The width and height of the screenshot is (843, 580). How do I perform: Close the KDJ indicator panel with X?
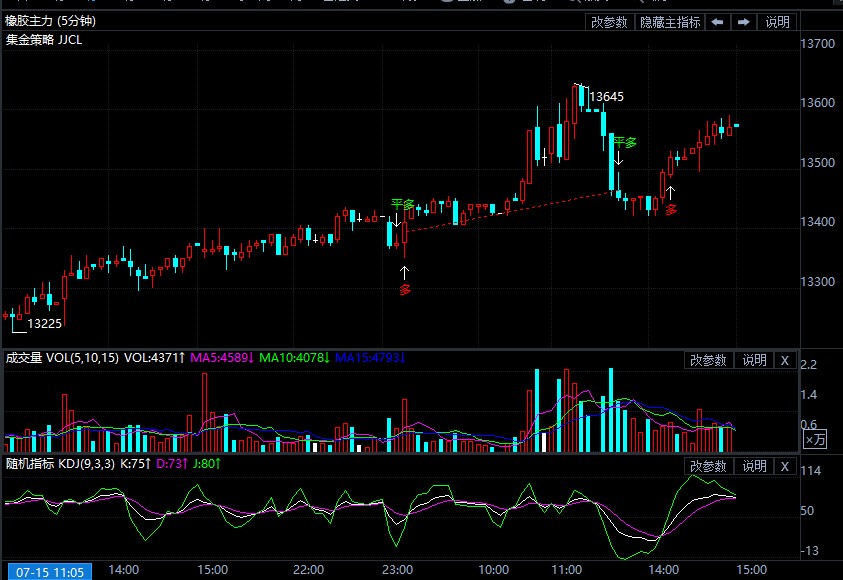tap(785, 466)
